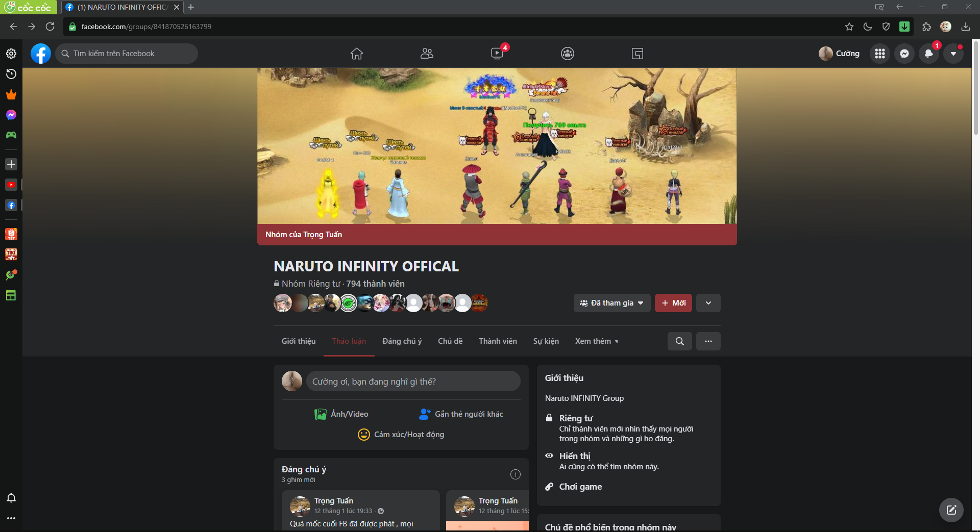Switch to the Chủ đề tab
Screen dimensions: 980x532
click(450, 341)
